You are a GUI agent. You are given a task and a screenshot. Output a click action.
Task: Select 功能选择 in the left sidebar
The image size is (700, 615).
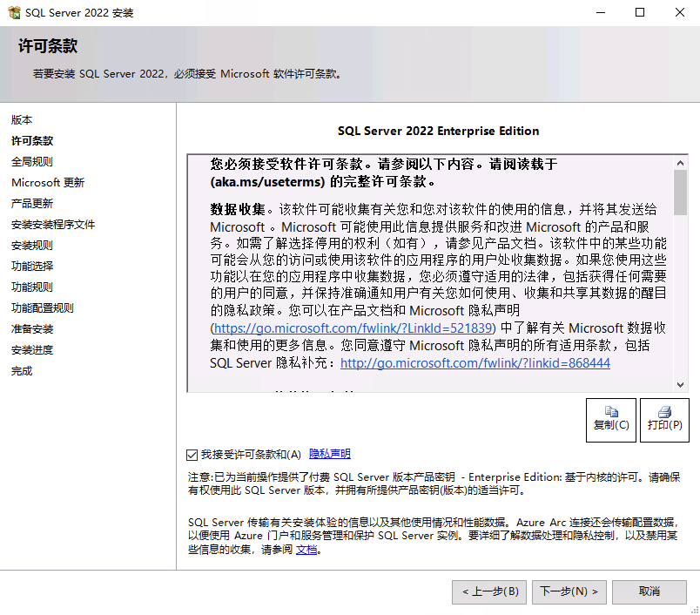pos(31,266)
